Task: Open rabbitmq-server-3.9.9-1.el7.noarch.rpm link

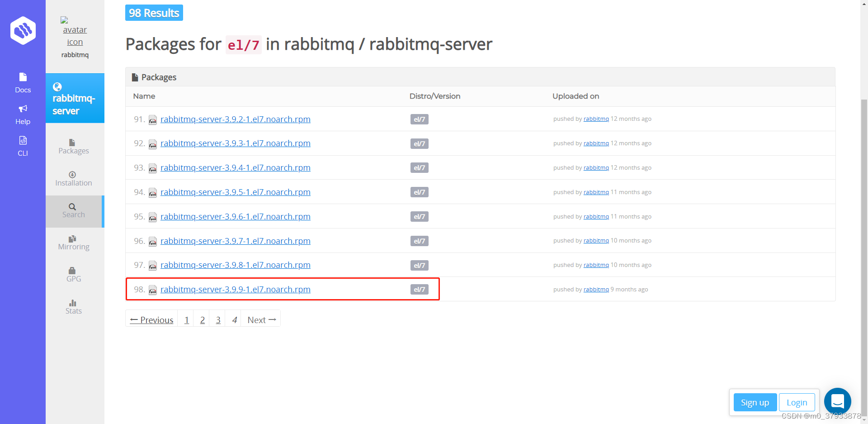Action: (x=236, y=289)
